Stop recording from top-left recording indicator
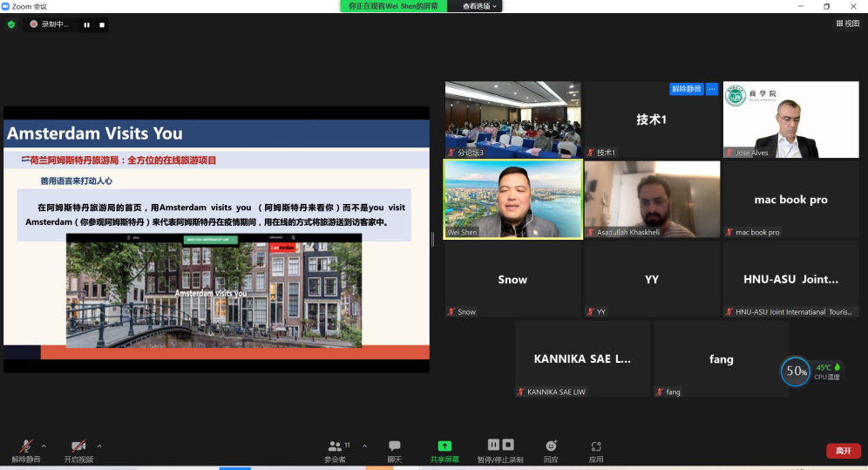 pos(102,24)
